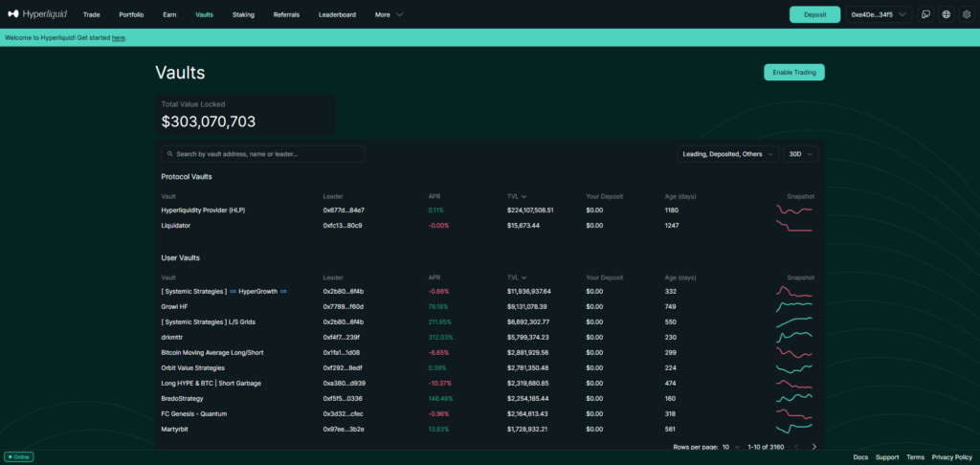Click TVL value $224,107,508.51
The image size is (980, 465).
pyautogui.click(x=530, y=210)
